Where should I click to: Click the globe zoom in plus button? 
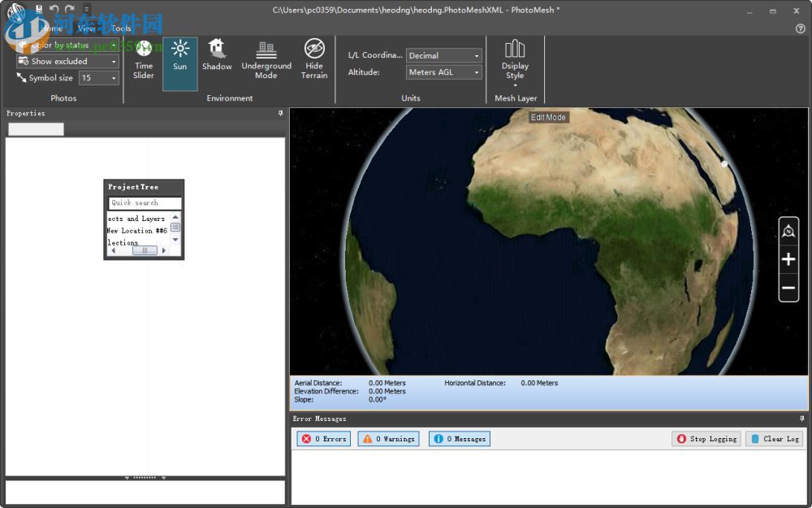(788, 260)
